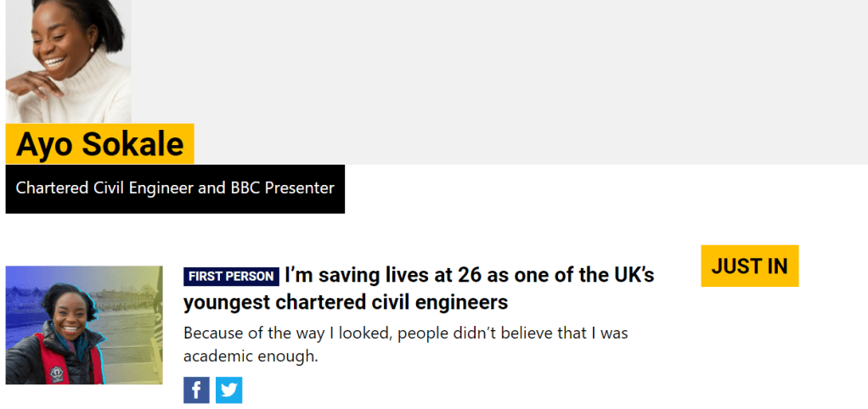Viewport: 868px width, 409px height.
Task: Click Ayo Sokale's author portrait photo
Action: (68, 61)
